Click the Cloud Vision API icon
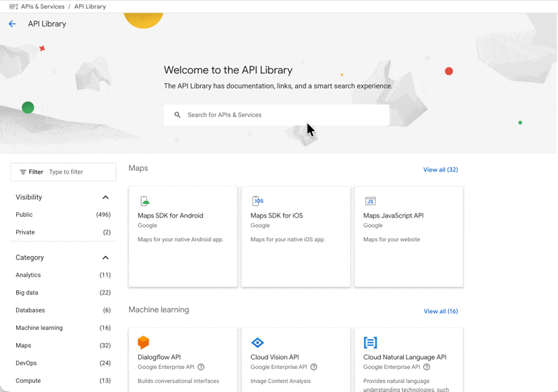The height and width of the screenshot is (392, 558). pos(257,342)
